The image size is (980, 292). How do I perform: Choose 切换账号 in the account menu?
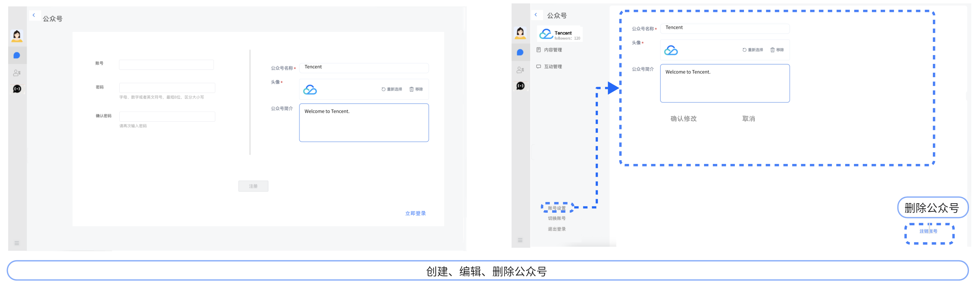(x=557, y=218)
